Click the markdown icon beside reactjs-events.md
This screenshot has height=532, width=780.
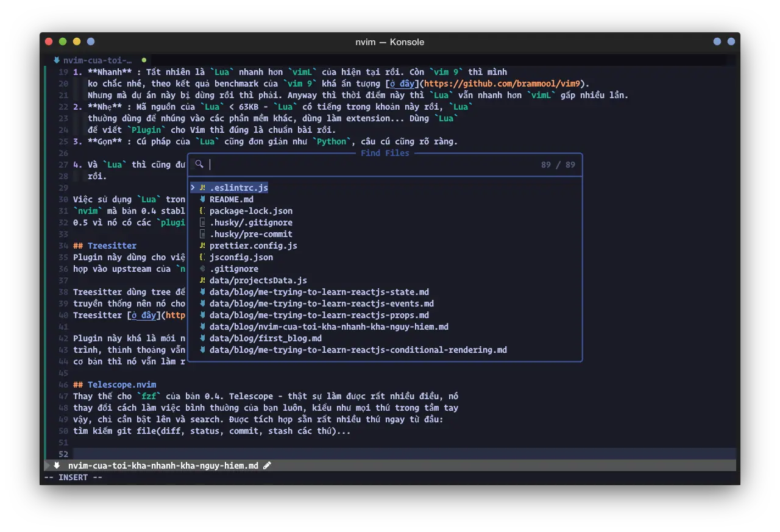pos(202,303)
